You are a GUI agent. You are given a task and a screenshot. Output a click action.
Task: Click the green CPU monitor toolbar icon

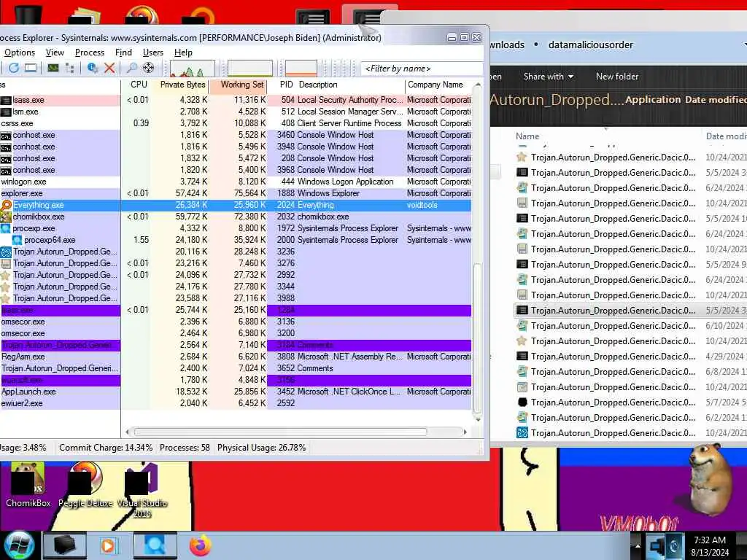[53, 68]
